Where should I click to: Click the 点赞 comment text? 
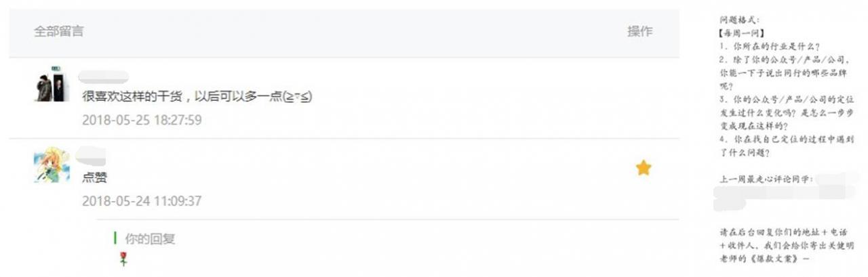click(x=94, y=177)
